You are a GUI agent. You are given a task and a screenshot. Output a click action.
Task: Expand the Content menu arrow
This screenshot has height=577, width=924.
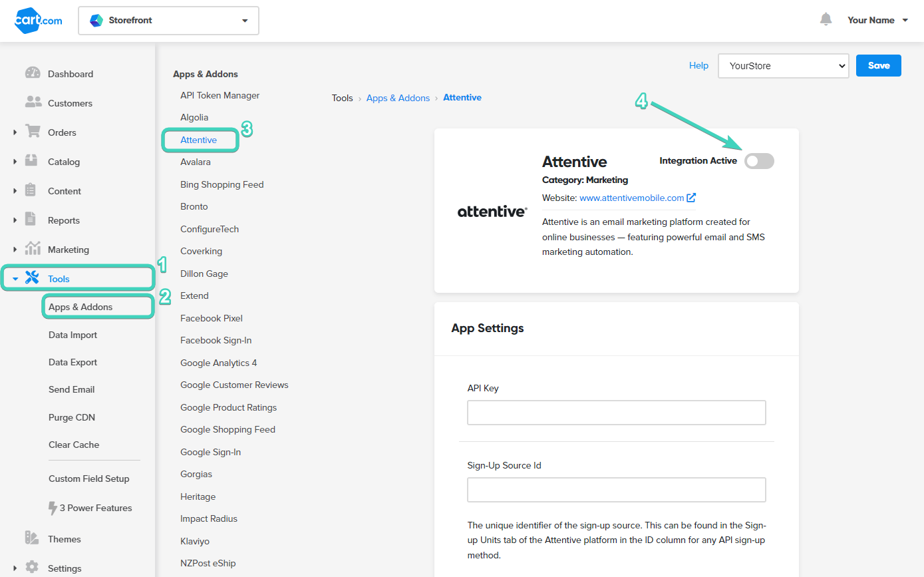15,191
